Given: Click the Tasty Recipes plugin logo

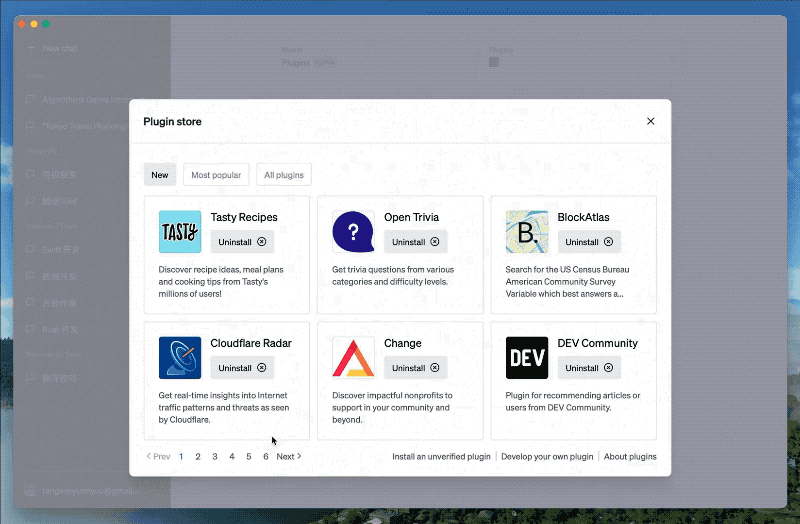Looking at the screenshot, I should pyautogui.click(x=180, y=232).
